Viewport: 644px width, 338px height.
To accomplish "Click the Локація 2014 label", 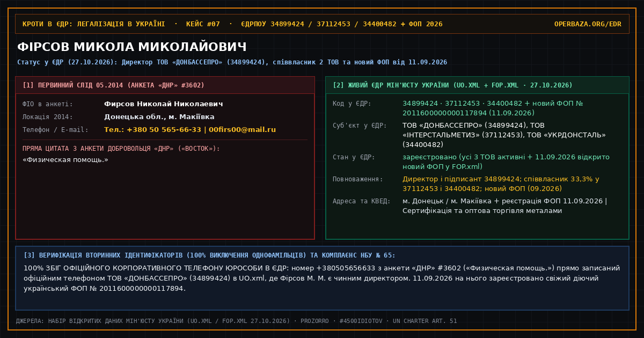I will (48, 117).
